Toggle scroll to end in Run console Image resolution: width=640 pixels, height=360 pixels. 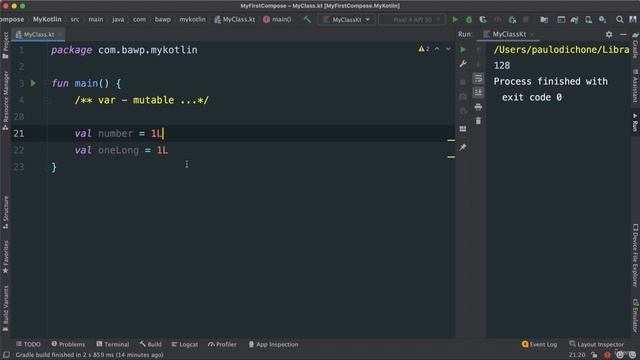478,92
